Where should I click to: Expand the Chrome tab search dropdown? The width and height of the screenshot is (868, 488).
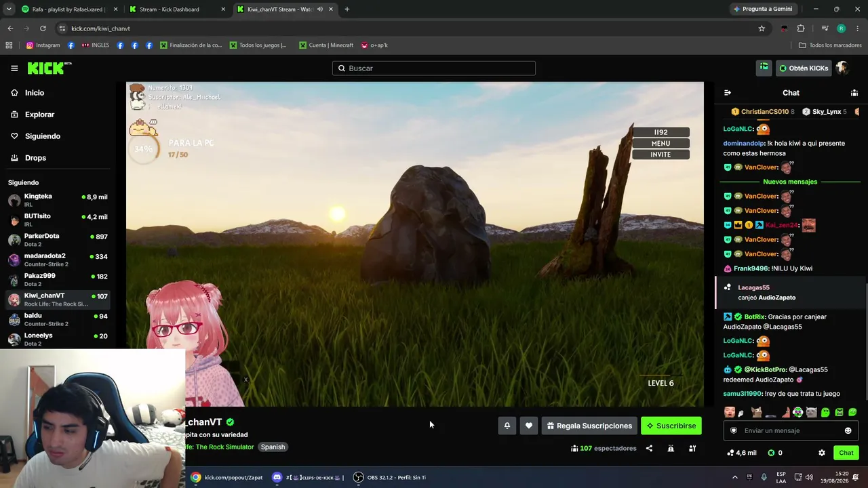click(x=9, y=9)
